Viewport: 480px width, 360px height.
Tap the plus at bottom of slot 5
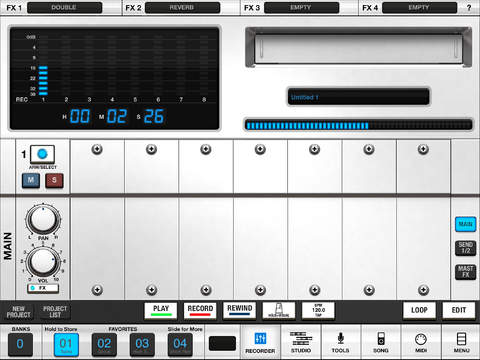260,290
